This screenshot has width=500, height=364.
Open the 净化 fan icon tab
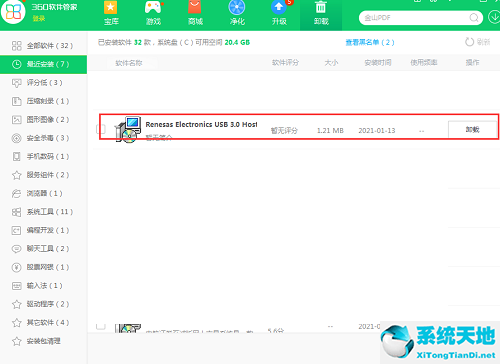point(237,13)
